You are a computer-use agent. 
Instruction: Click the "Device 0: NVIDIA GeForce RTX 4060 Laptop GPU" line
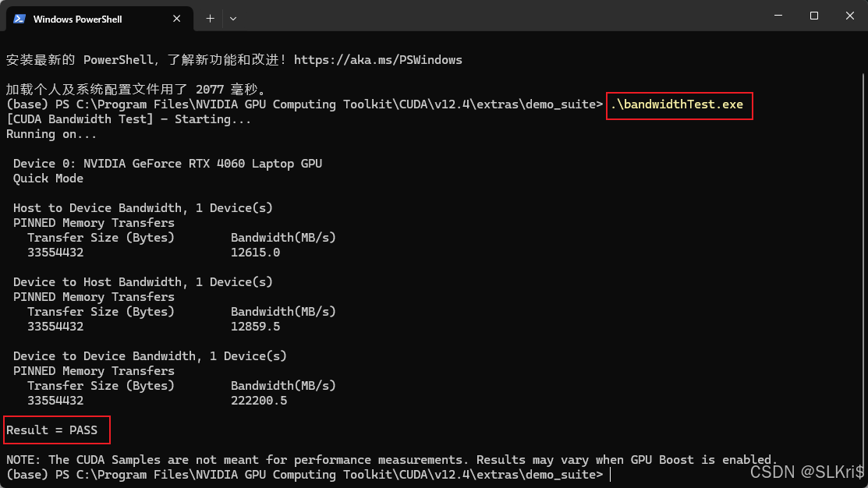(168, 164)
